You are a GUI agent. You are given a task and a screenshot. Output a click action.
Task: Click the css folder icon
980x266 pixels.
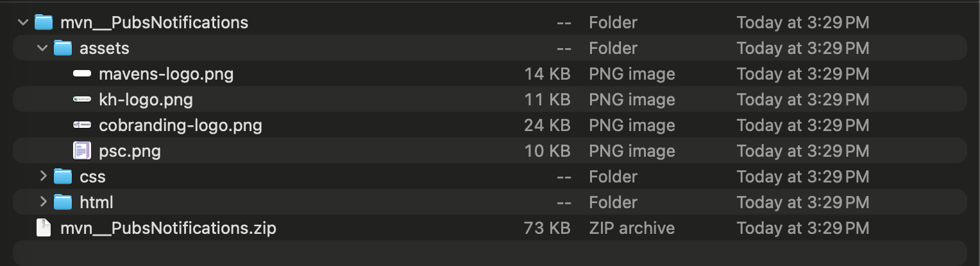[x=63, y=177]
